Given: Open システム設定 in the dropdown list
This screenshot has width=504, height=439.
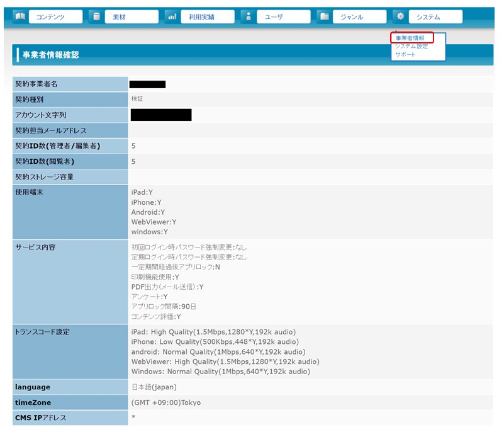Looking at the screenshot, I should click(411, 47).
